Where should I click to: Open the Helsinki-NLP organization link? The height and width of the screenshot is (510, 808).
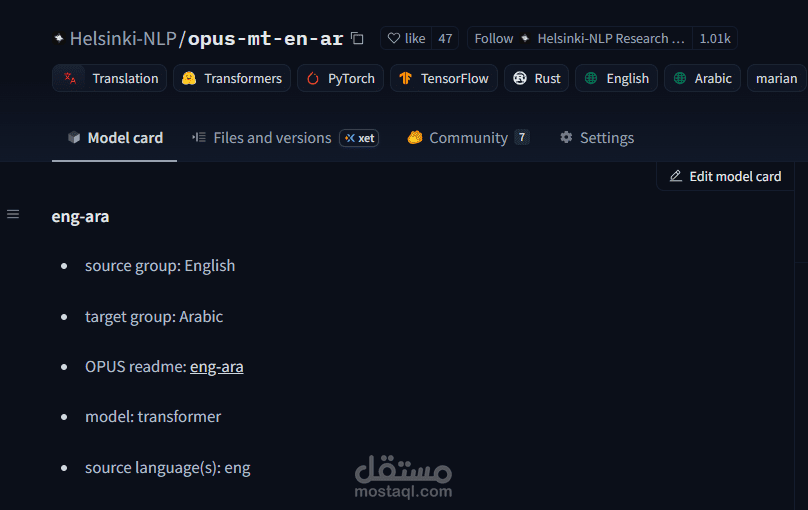(123, 39)
